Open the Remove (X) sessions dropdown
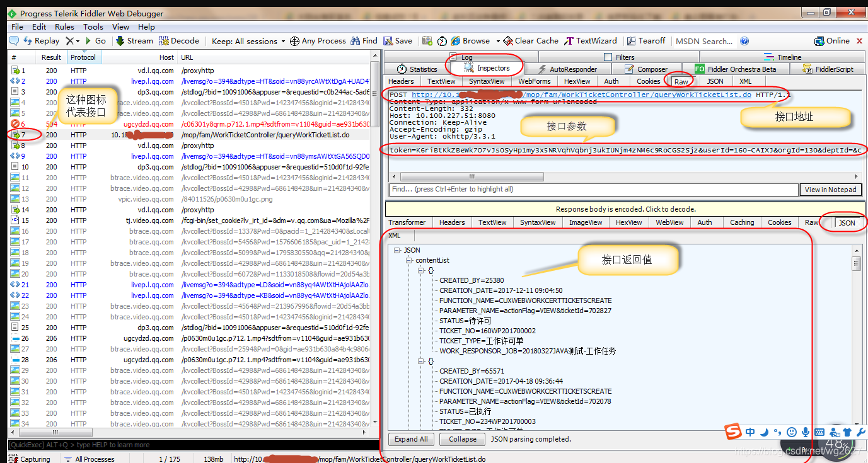The image size is (868, 463). 73,41
